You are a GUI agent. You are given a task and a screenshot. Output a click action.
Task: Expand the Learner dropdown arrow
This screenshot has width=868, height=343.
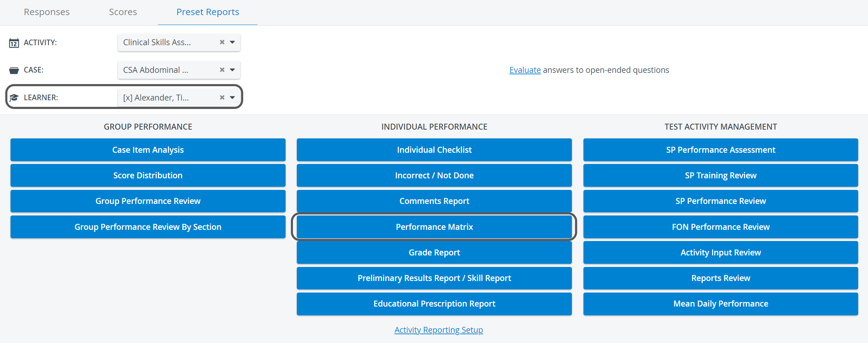(x=232, y=97)
